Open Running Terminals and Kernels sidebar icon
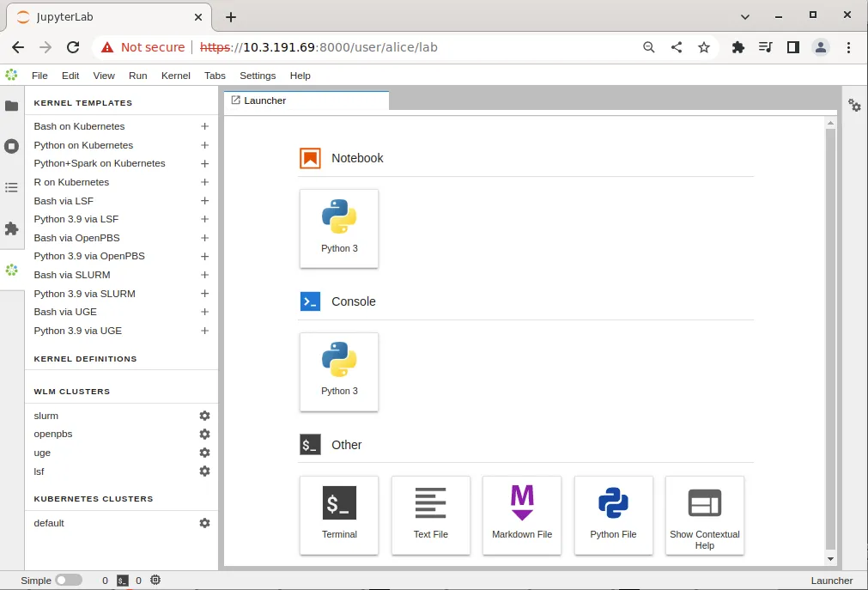 (x=12, y=146)
